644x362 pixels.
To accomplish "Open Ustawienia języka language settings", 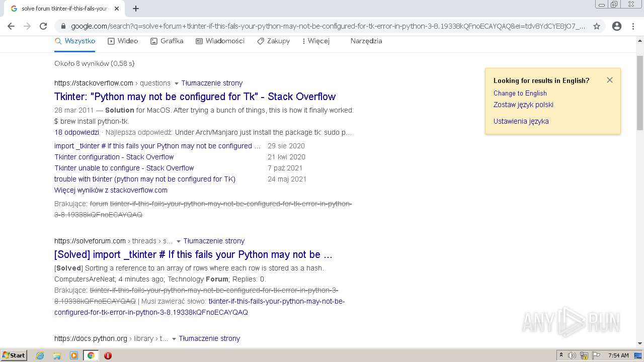I will tap(521, 121).
